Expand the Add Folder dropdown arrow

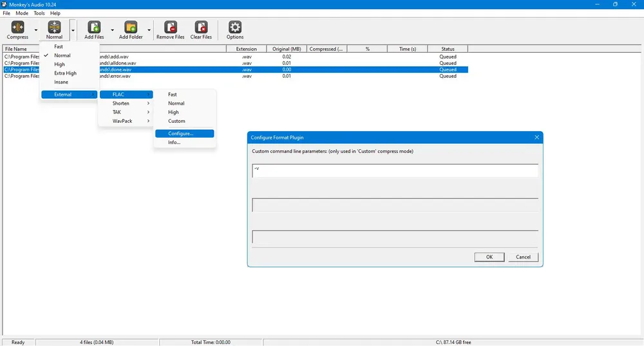pyautogui.click(x=149, y=30)
